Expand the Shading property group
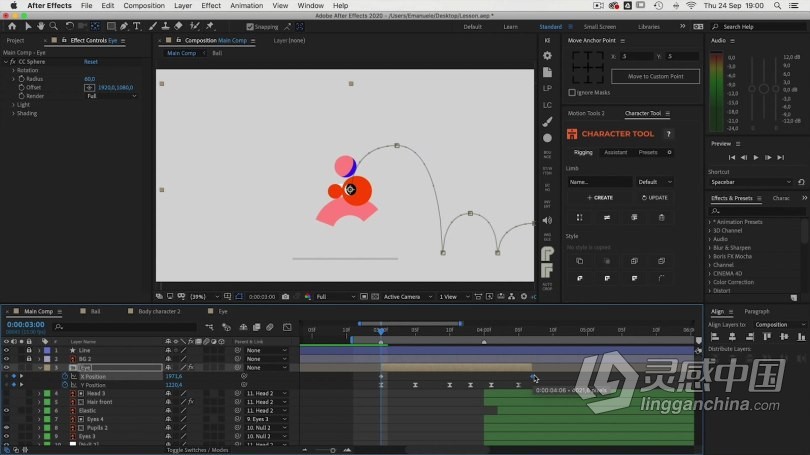 coord(13,113)
